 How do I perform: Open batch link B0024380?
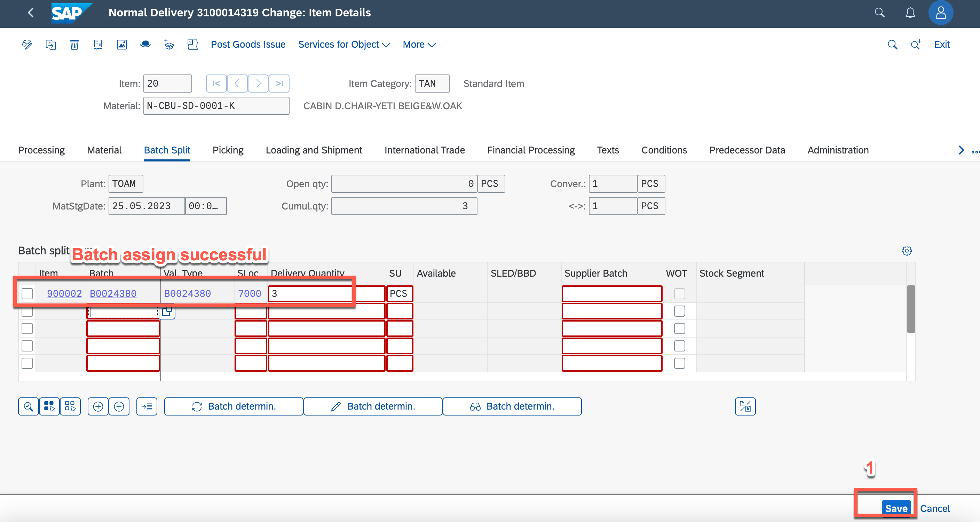113,293
